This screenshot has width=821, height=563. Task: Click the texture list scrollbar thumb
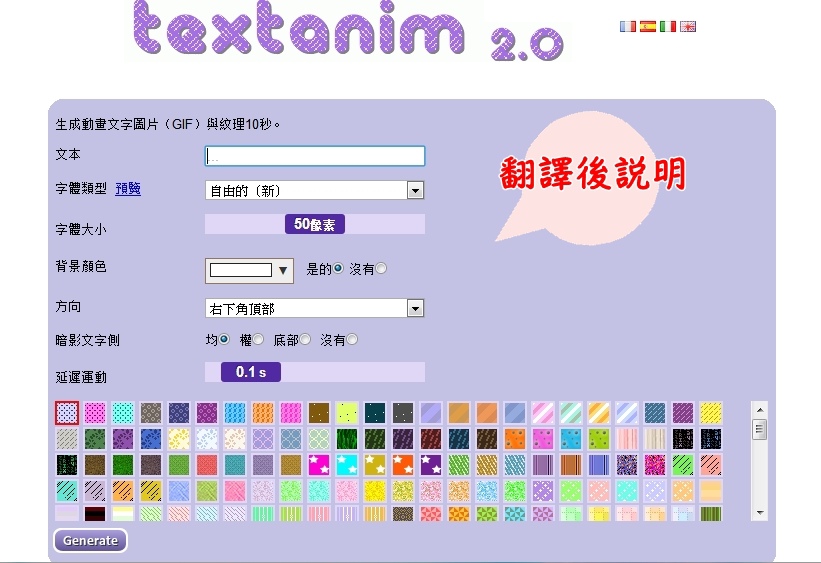coord(760,429)
